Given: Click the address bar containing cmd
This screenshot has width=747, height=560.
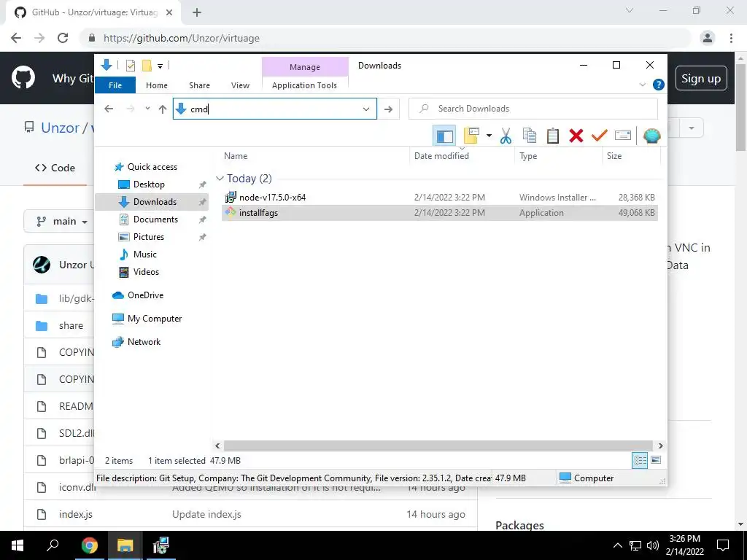Looking at the screenshot, I should point(274,109).
